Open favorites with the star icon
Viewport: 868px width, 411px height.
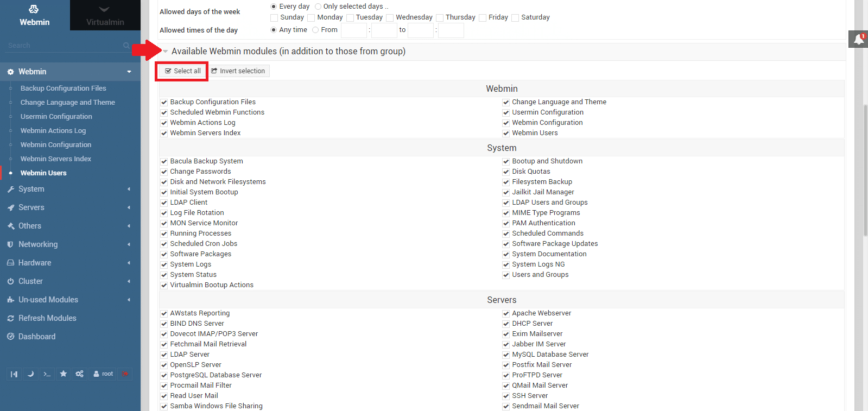point(64,374)
